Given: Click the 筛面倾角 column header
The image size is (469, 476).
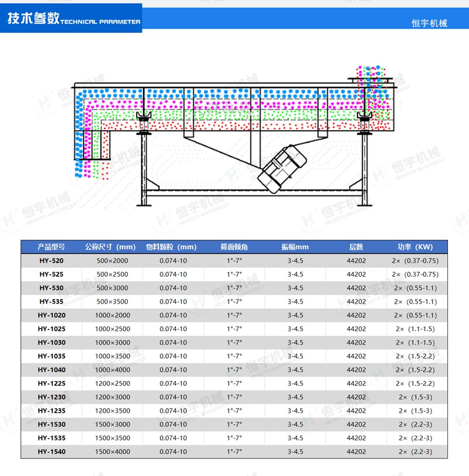Looking at the screenshot, I should pos(234,247).
